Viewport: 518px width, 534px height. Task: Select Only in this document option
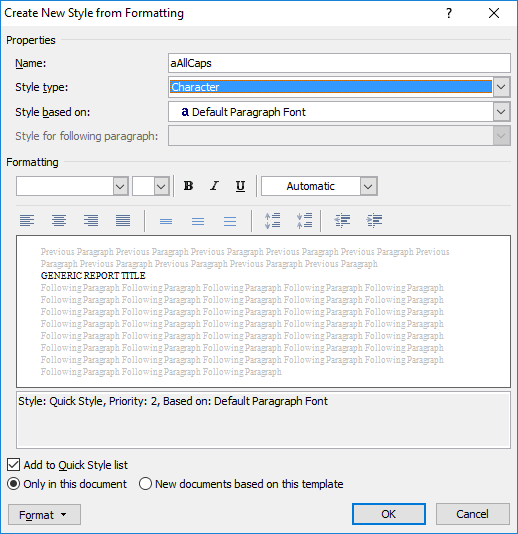(13, 484)
